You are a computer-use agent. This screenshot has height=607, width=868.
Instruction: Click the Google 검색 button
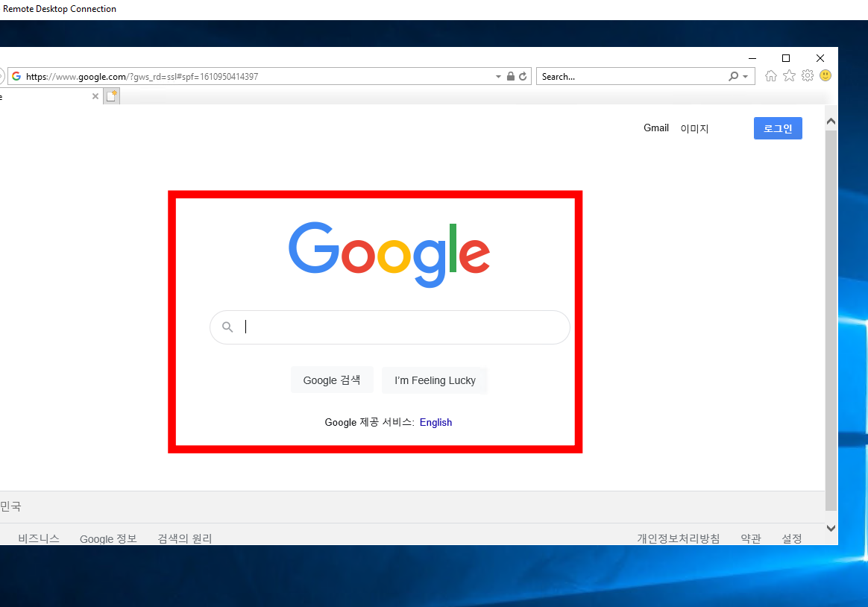pyautogui.click(x=332, y=380)
